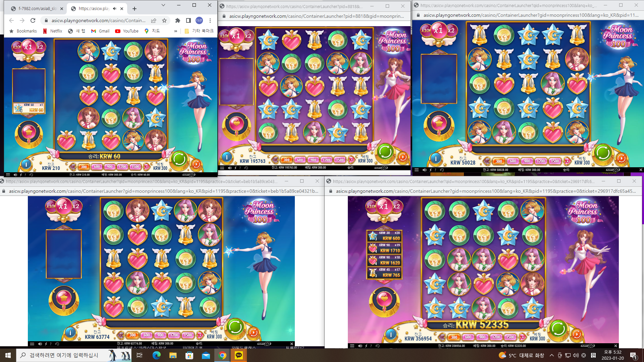Open the history icon in the KRW 63774 game
Image resolution: width=644 pixels, height=362 pixels.
tap(57, 344)
